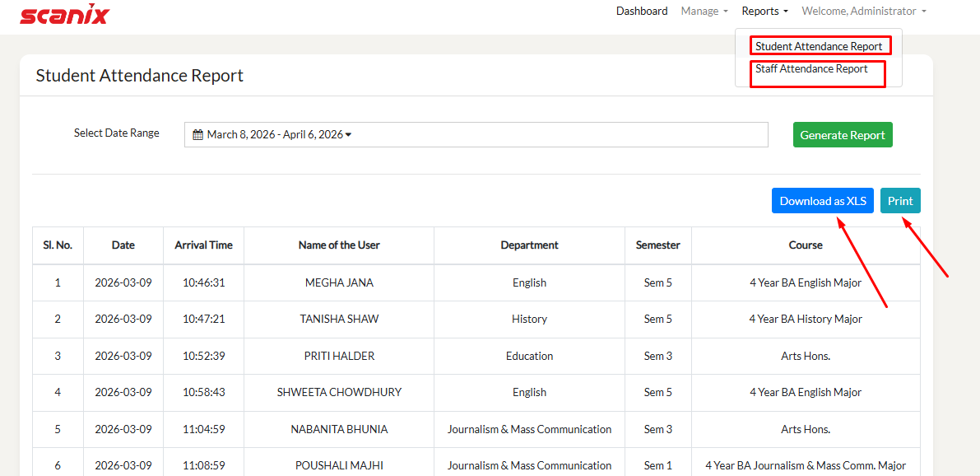Open the date range picker dropdown
This screenshot has height=476, width=980.
(476, 135)
